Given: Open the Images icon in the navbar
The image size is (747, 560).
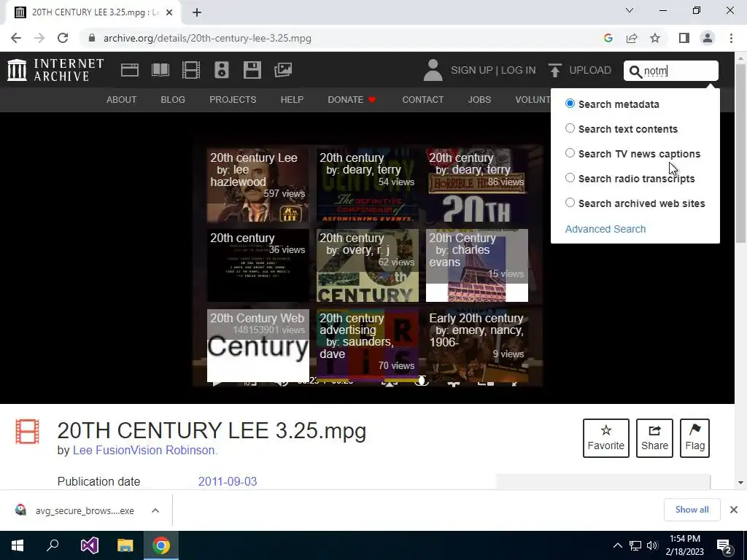Looking at the screenshot, I should (x=283, y=70).
